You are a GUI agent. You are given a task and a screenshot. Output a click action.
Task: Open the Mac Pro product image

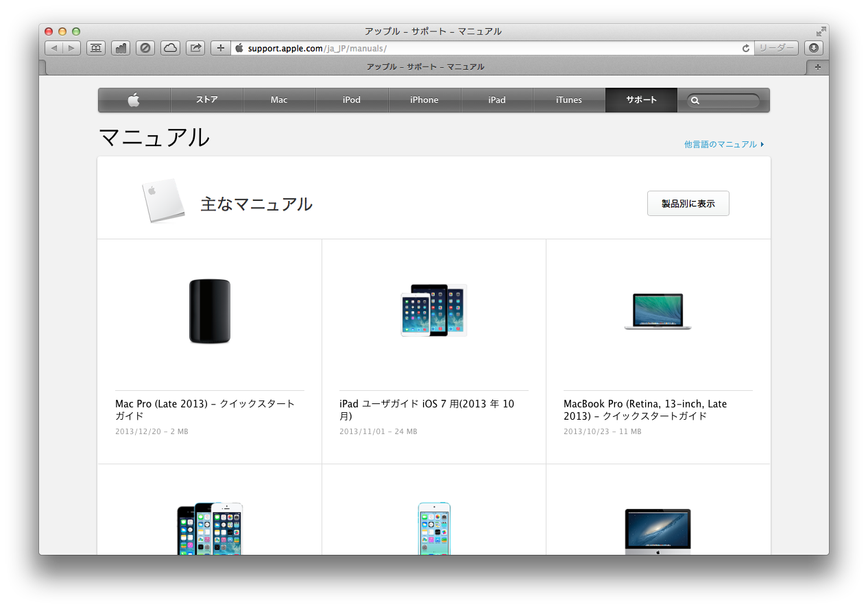click(210, 311)
